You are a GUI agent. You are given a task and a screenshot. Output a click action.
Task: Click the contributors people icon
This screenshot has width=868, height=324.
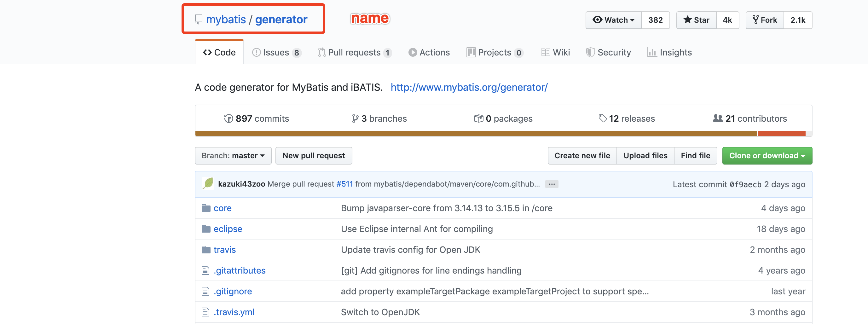coord(718,119)
